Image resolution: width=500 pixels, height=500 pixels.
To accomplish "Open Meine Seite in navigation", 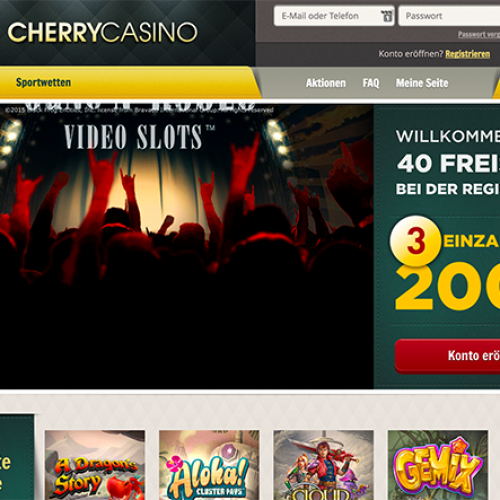I will [422, 83].
